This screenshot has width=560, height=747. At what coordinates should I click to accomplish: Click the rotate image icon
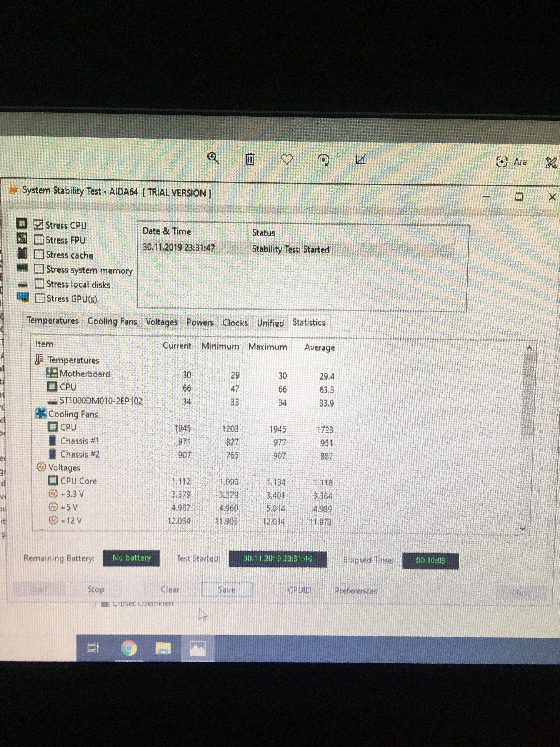(x=324, y=160)
